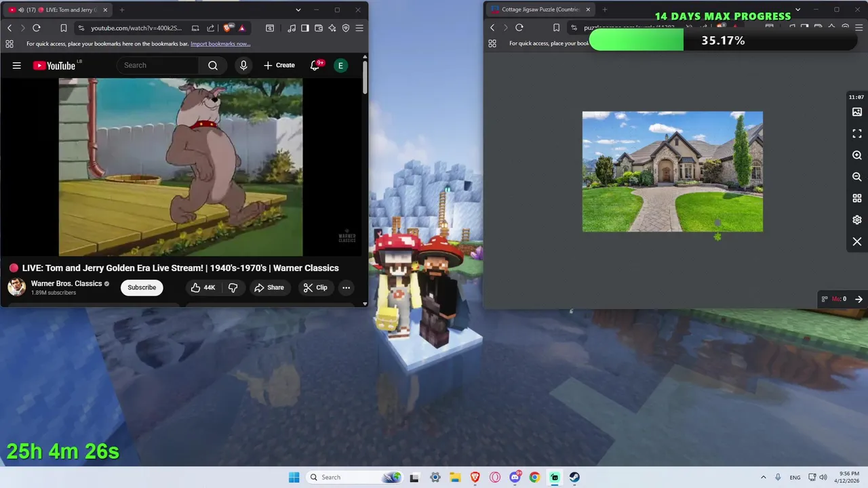Select the LIVE: Tom and Jerry tab
This screenshot has width=868, height=488.
click(x=58, y=10)
